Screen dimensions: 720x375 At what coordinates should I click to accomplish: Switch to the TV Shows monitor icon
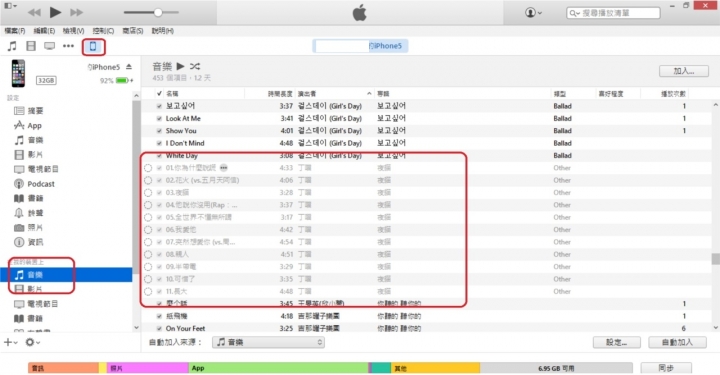tap(49, 46)
